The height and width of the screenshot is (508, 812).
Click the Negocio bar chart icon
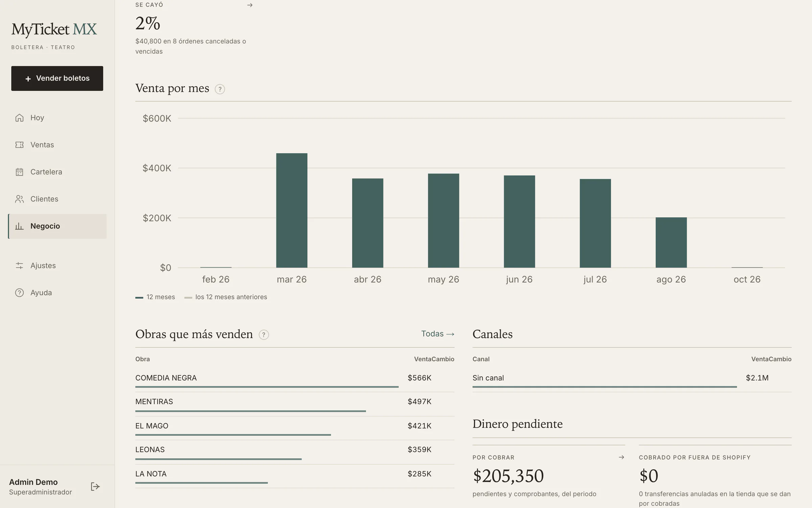[19, 226]
